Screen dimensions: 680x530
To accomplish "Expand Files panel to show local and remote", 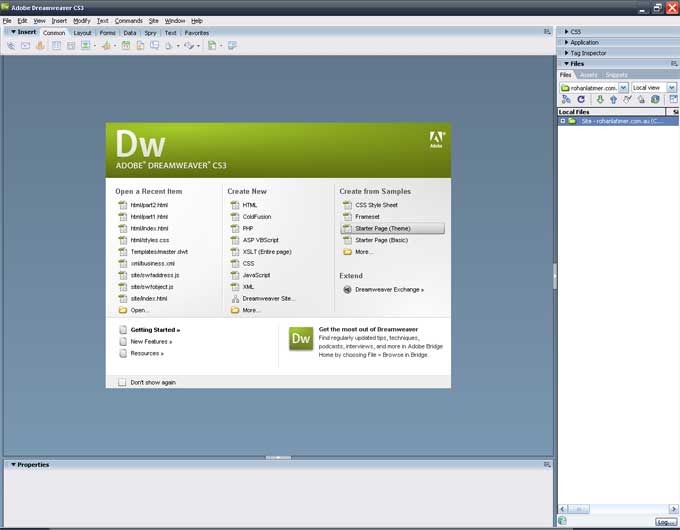I will tap(673, 99).
